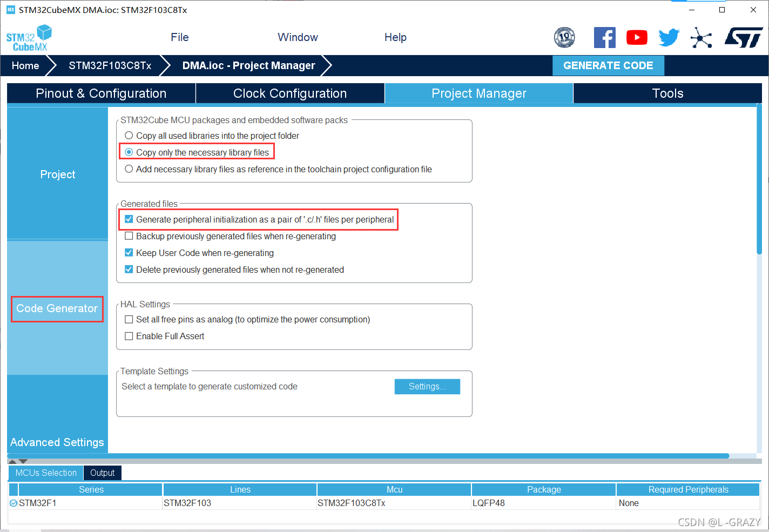769x532 pixels.
Task: Open the Code Generator side section
Action: coord(58,308)
